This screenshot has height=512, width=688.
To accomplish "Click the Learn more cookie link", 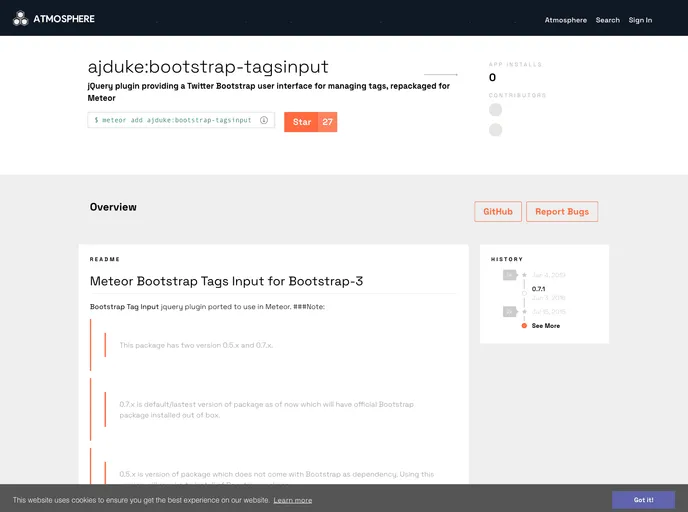I will point(293,500).
